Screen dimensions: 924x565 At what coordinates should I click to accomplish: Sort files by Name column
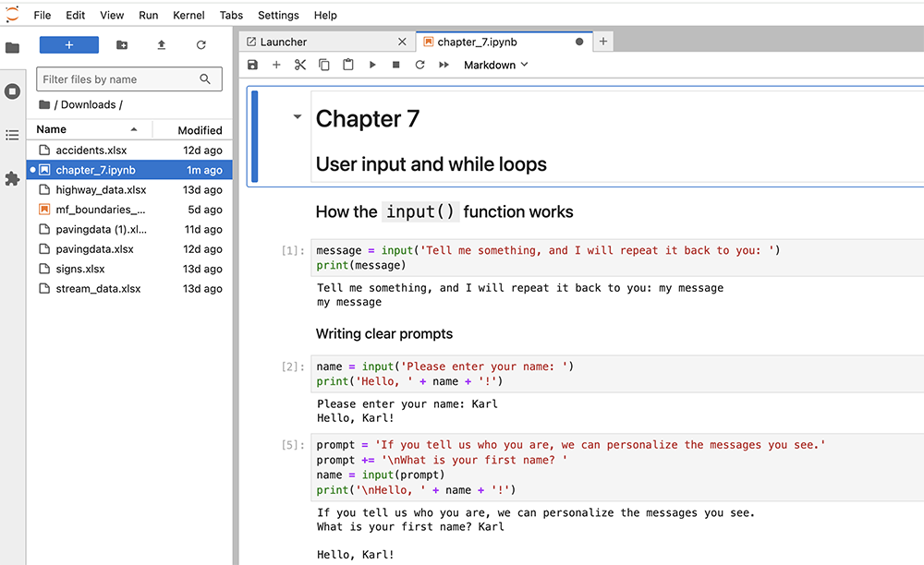click(x=89, y=129)
